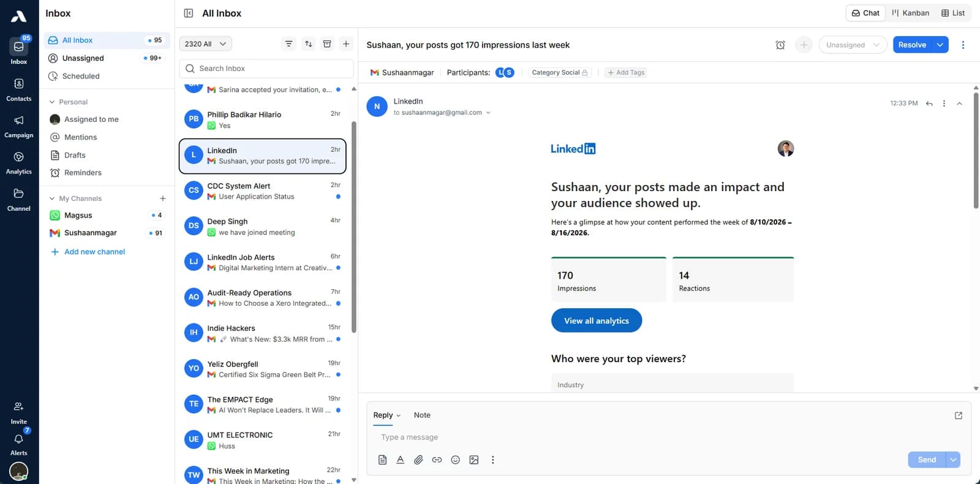Insert template with document icon
Viewport: 980px width, 484px height.
382,459
